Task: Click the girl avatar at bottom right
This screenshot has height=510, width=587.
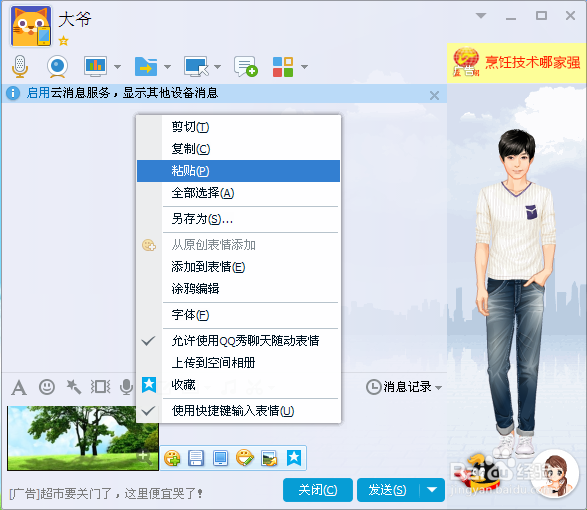Action: point(555,473)
